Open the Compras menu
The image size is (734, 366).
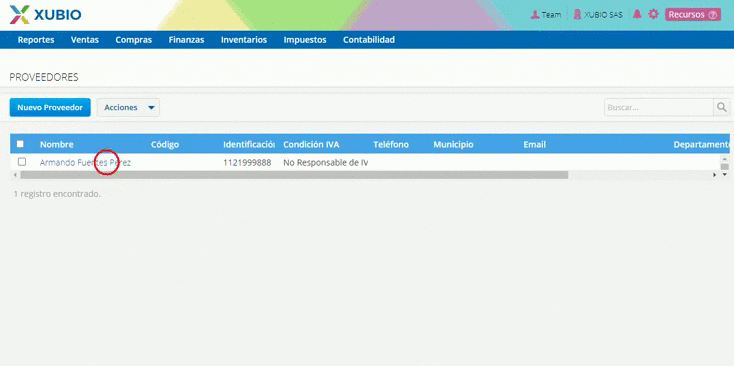click(x=133, y=40)
